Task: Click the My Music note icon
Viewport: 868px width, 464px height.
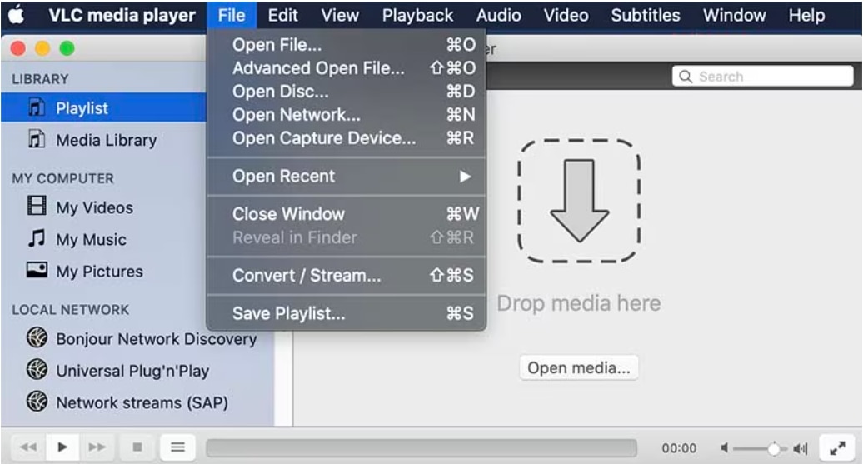Action: point(37,238)
